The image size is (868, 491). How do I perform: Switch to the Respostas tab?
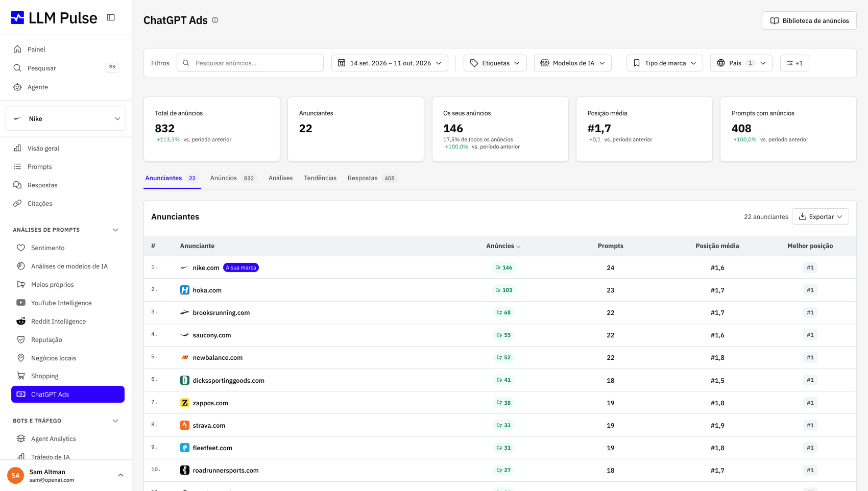[x=372, y=178]
